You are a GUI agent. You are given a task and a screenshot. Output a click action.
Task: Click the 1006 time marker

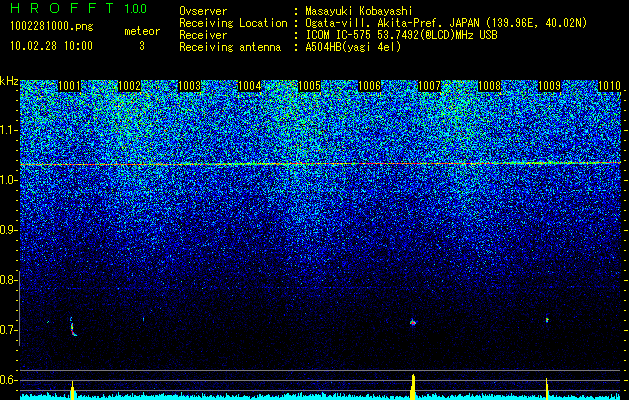tap(369, 86)
